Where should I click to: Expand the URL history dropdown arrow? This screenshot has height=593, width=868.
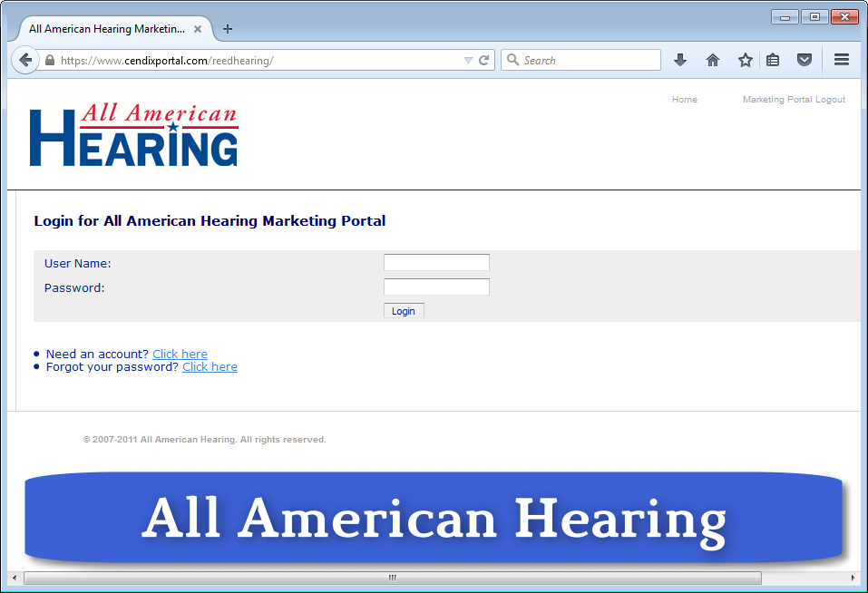pos(468,60)
